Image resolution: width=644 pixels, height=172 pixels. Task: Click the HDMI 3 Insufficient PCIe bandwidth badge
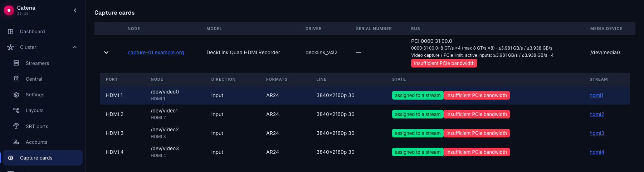(x=477, y=133)
